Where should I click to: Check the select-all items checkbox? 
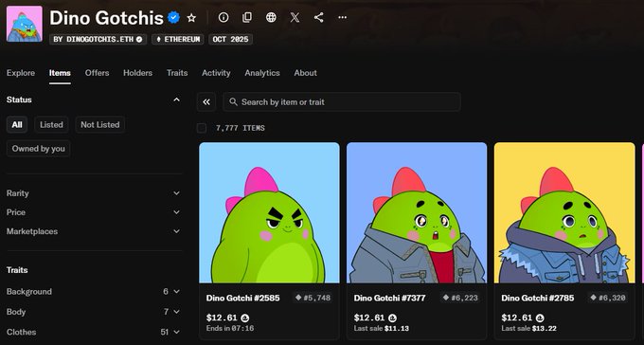pos(201,128)
